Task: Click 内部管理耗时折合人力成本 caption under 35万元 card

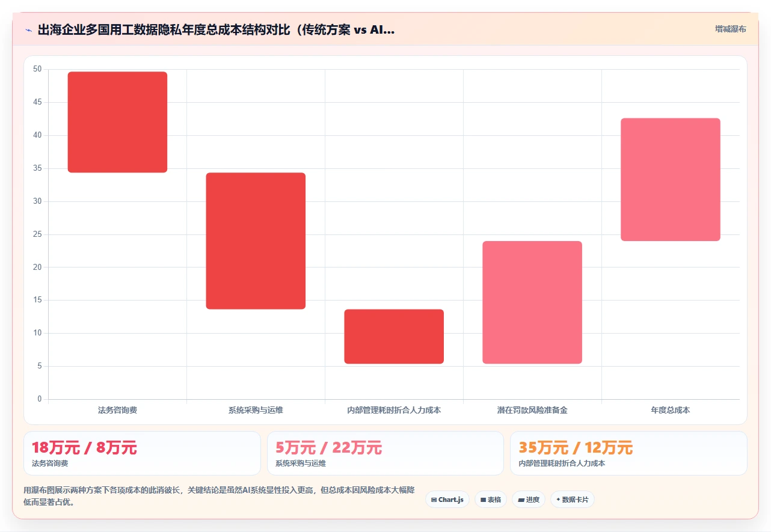Action: 562,463
